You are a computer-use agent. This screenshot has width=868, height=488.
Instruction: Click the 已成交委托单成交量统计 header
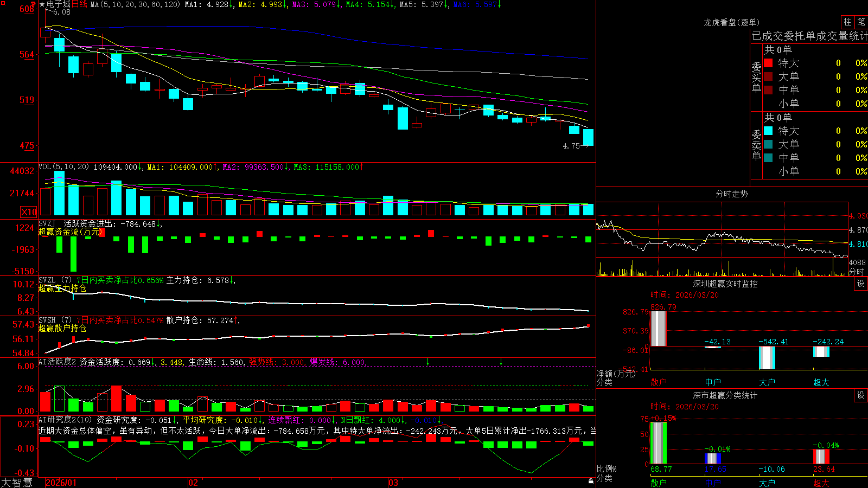click(x=809, y=36)
